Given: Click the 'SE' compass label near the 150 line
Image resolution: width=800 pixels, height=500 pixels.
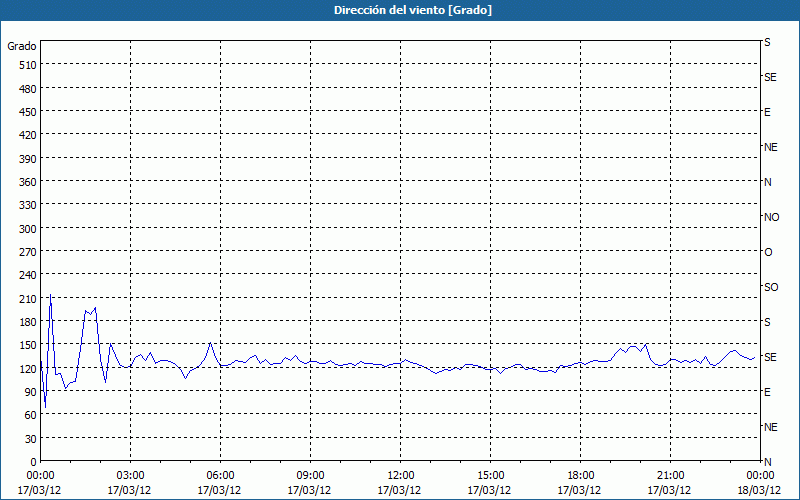Looking at the screenshot, I should 770,357.
